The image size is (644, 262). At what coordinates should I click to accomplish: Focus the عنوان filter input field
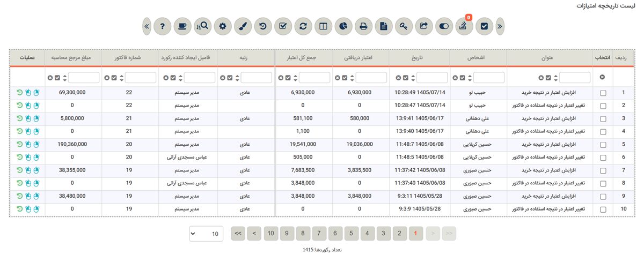point(574,78)
